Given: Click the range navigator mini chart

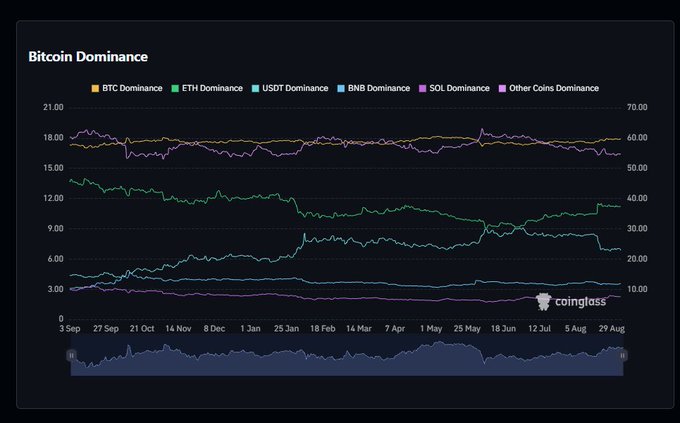Looking at the screenshot, I should pos(347,356).
